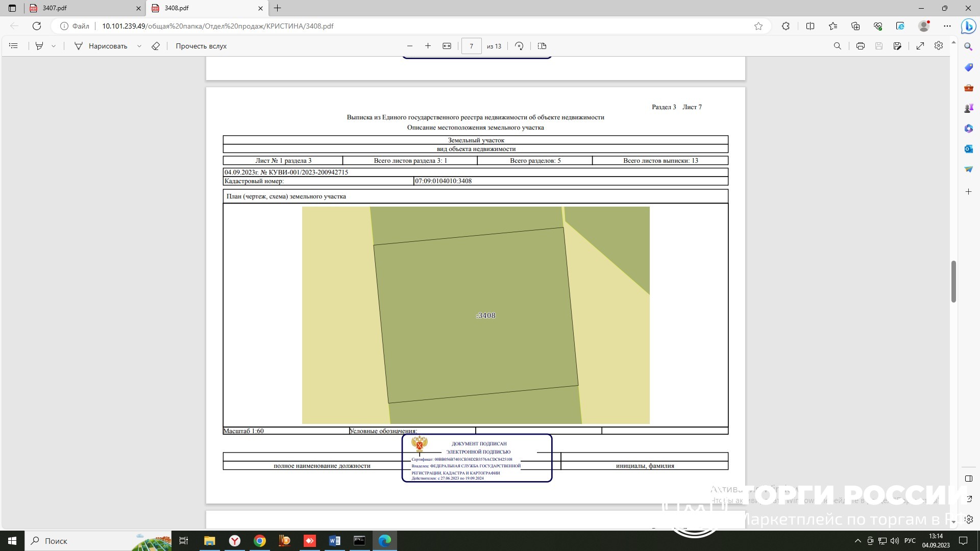Open PDF viewer settings gear
980x551 pixels.
pyautogui.click(x=939, y=46)
